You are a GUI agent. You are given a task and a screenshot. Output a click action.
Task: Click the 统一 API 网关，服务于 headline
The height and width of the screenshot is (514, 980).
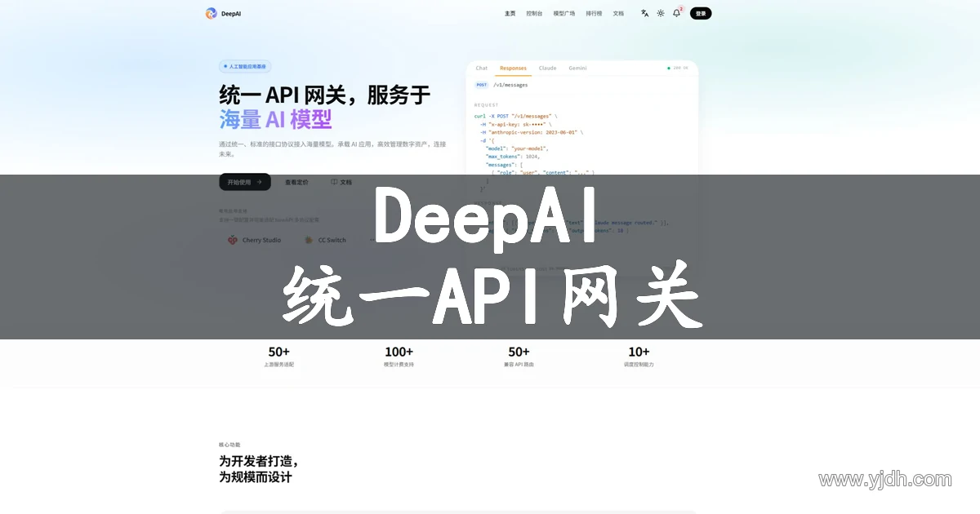point(324,95)
